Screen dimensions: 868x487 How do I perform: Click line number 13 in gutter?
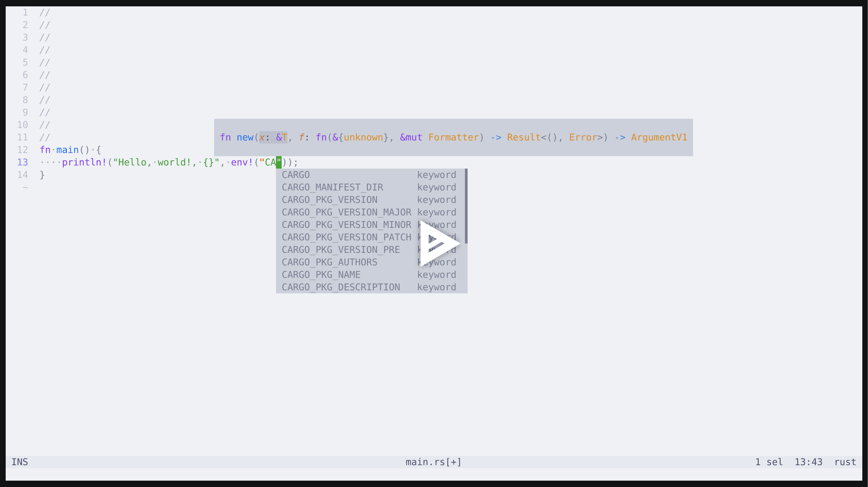click(x=22, y=163)
